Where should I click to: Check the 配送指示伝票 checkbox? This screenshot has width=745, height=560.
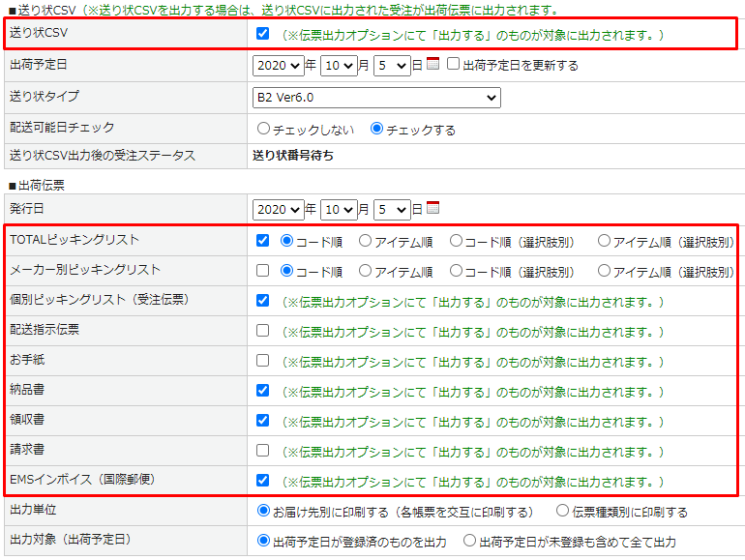263,331
